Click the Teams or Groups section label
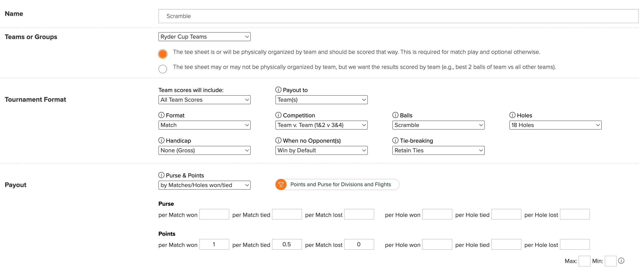The image size is (644, 278). tap(31, 37)
